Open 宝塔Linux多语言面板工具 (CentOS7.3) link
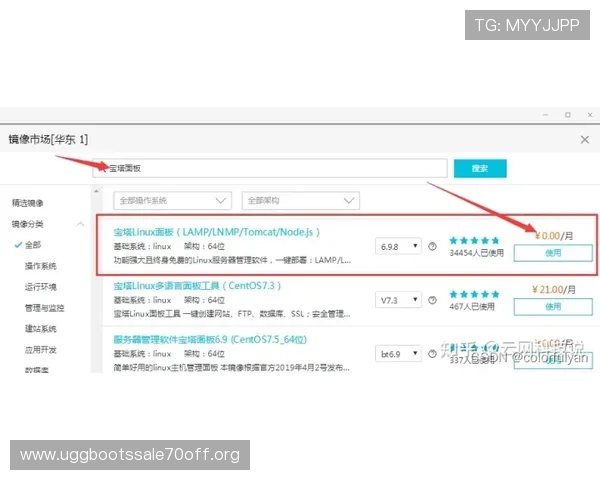 point(197,286)
